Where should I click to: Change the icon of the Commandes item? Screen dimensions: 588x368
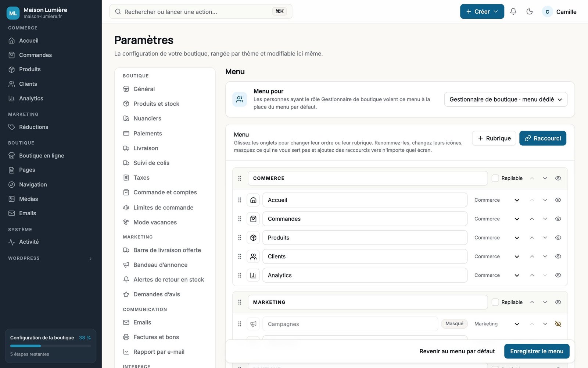pos(253,219)
